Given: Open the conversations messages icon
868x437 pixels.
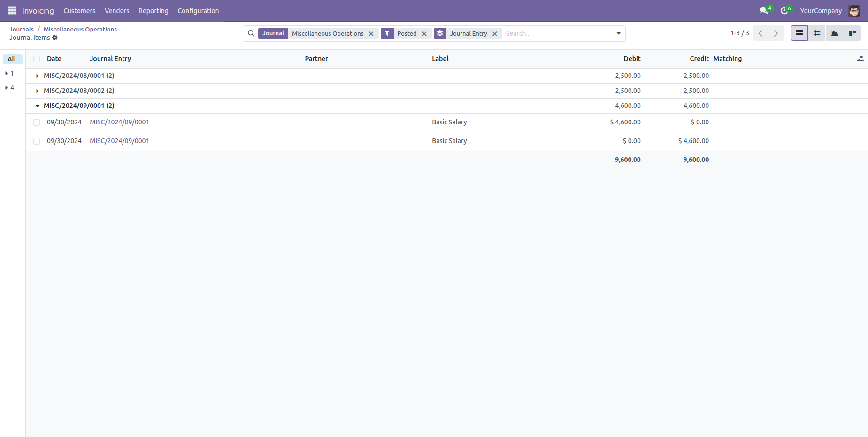Looking at the screenshot, I should pos(764,10).
